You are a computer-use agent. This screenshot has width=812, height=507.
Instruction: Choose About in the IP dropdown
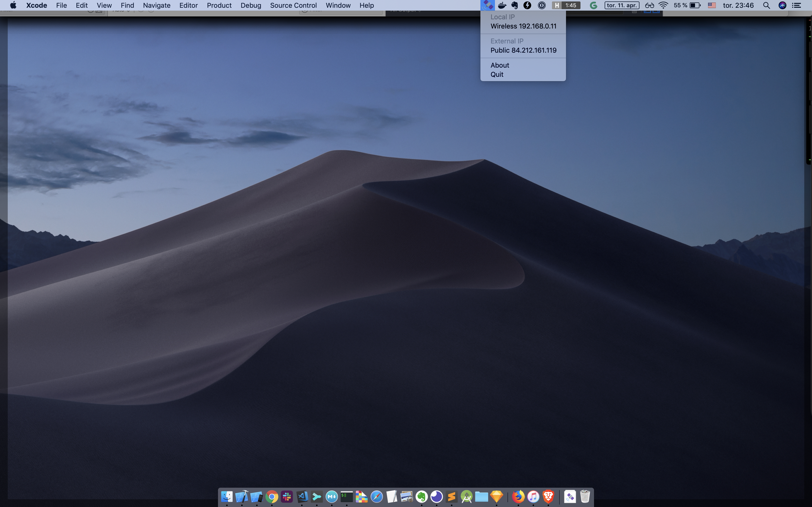pos(500,65)
